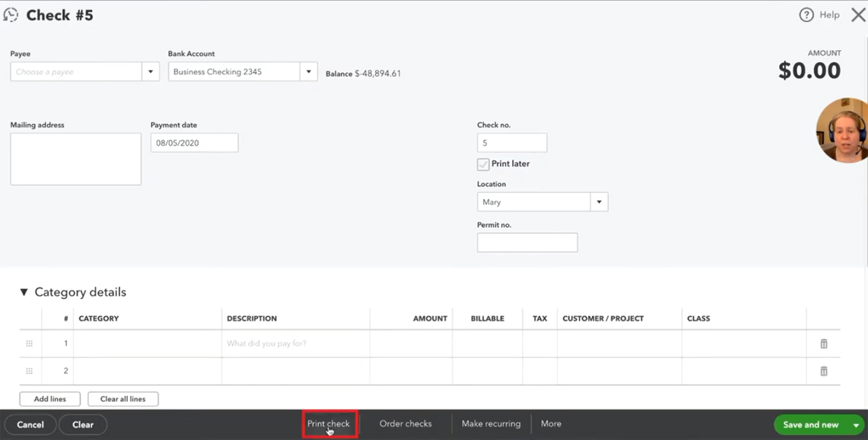Click Order checks in bottom bar
Image resolution: width=868 pixels, height=440 pixels.
406,424
